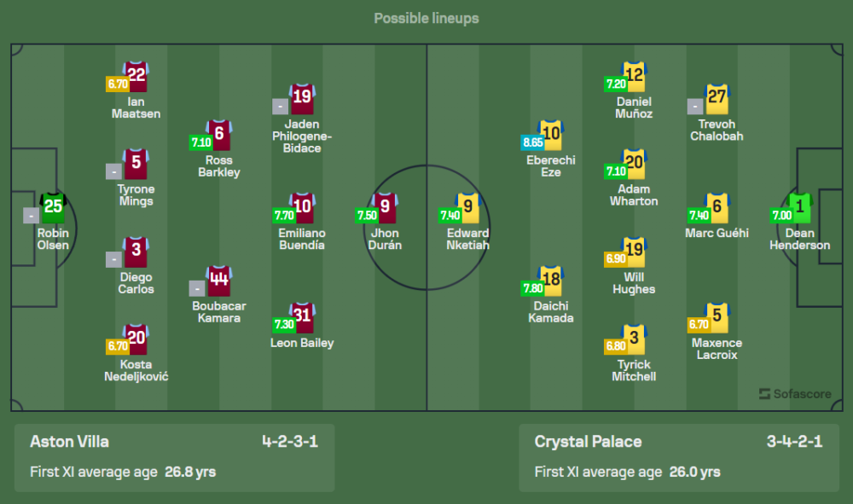Click the Possible lineups heading
The height and width of the screenshot is (504, 853).
tap(426, 18)
